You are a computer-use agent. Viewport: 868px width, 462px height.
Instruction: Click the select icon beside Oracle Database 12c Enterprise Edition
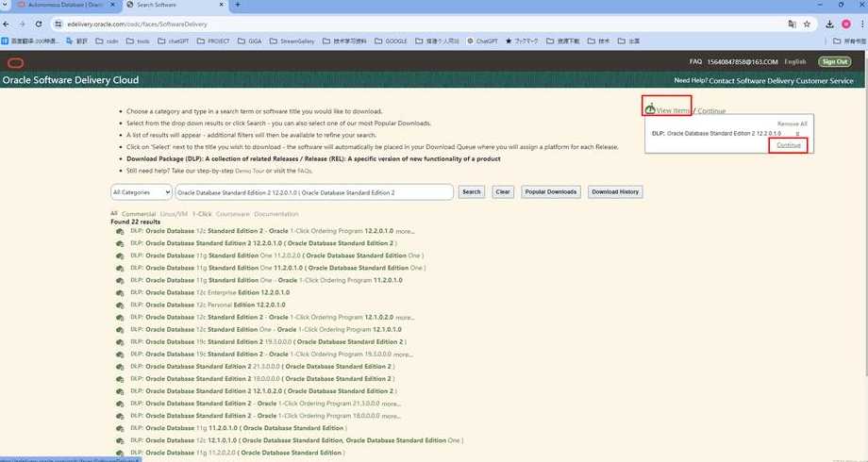point(120,293)
